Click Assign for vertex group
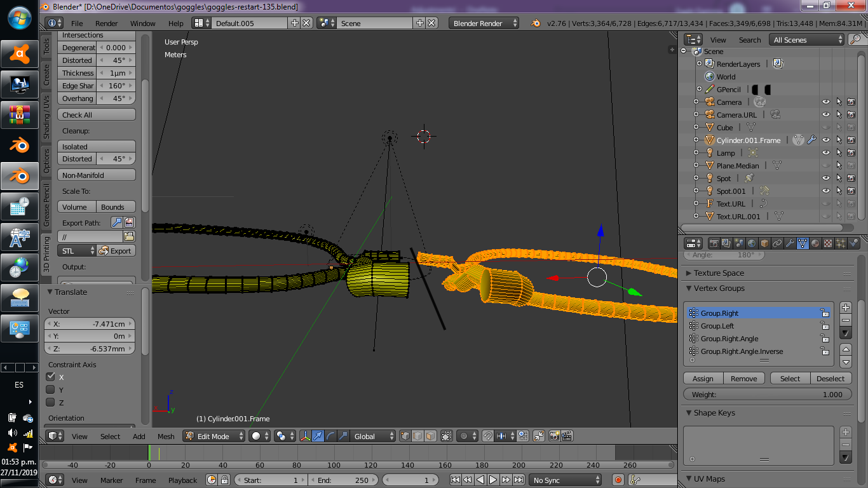868x488 pixels. click(703, 379)
